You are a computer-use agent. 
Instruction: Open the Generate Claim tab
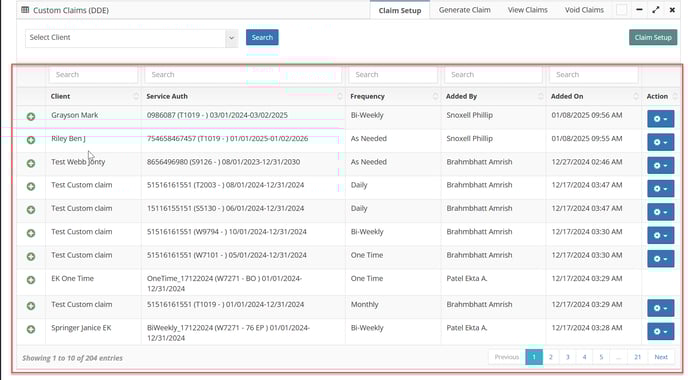465,10
